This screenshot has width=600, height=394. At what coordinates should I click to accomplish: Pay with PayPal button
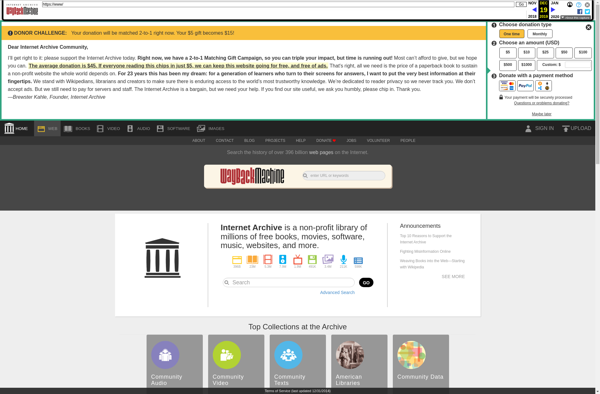click(525, 86)
